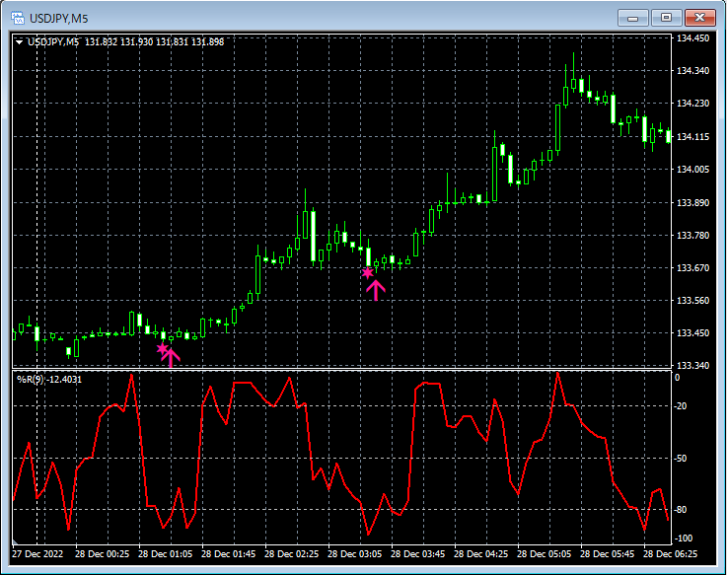
Task: Click price level 134.340 on scale
Action: (x=693, y=71)
